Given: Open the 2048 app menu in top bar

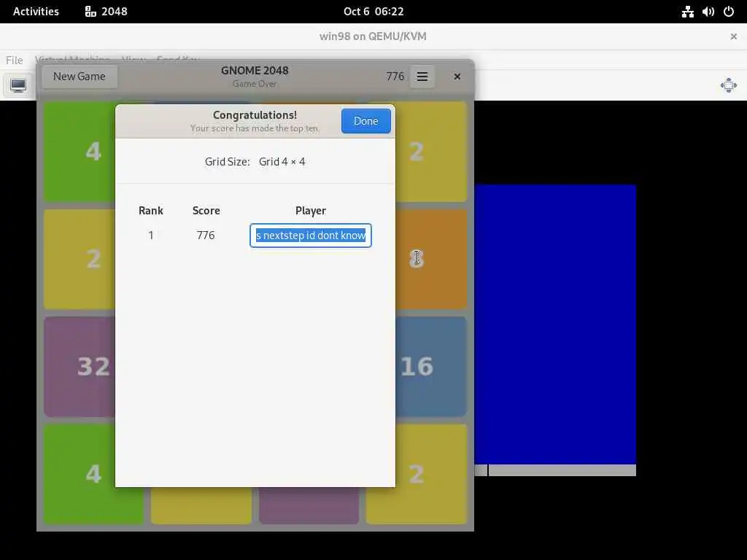Looking at the screenshot, I should click(107, 12).
